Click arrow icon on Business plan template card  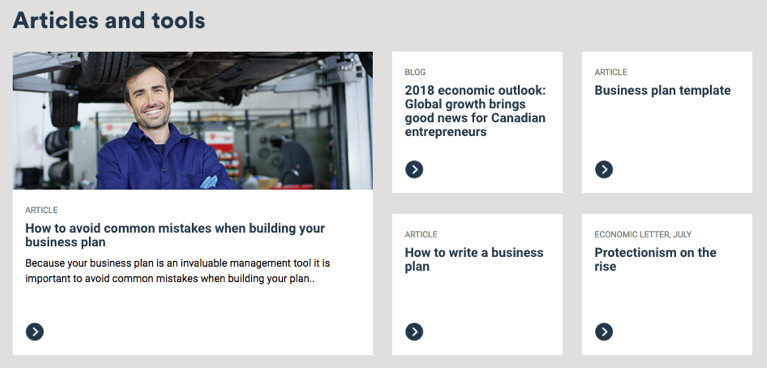point(604,169)
